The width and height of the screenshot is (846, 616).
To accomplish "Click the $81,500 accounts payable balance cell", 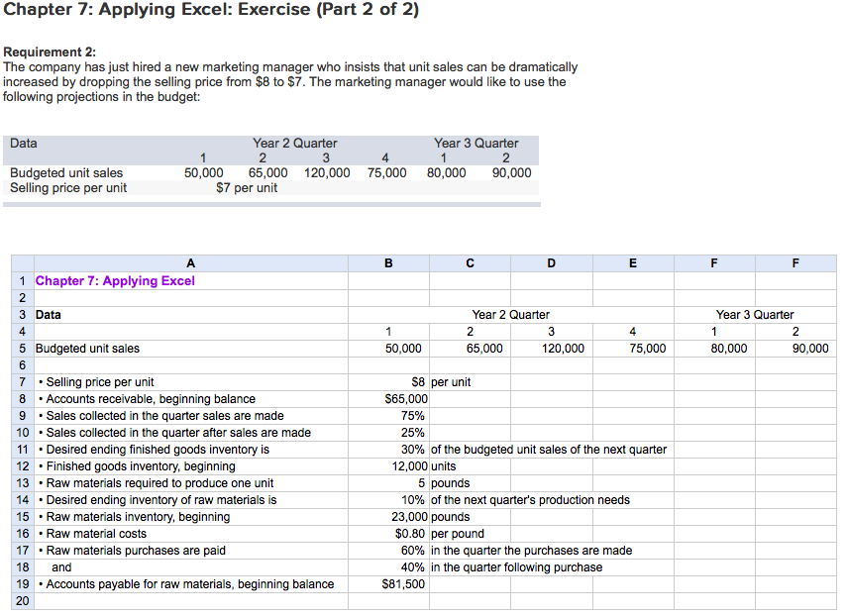I will (387, 583).
